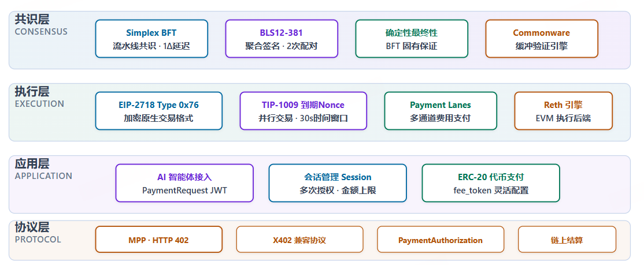The height and width of the screenshot is (265, 644).
Task: Click the TIP-1009 到期Nonce box
Action: [x=303, y=111]
